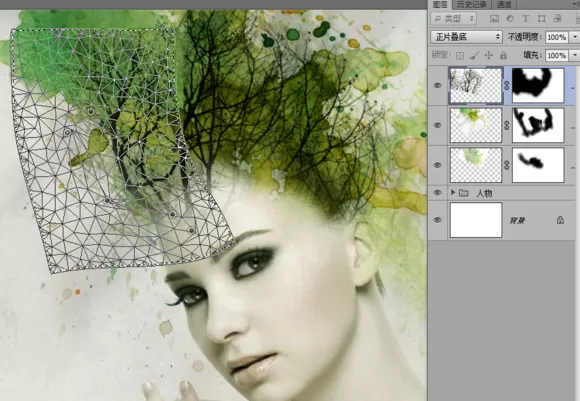Click the 背景 layer name
The image size is (580, 401).
[x=517, y=221]
